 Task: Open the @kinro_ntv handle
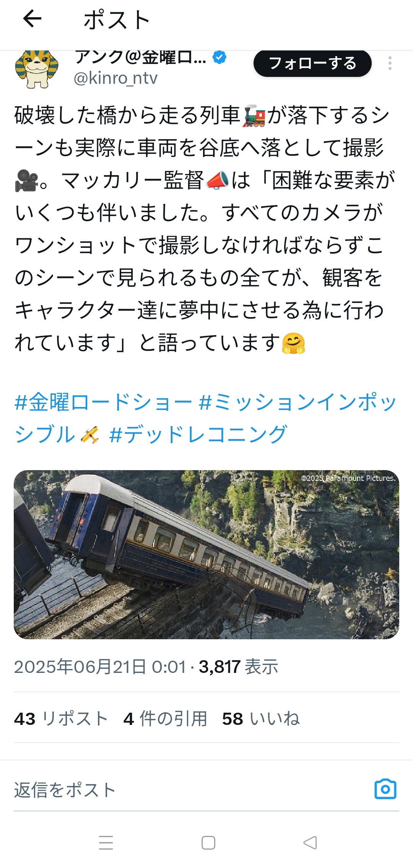pyautogui.click(x=115, y=78)
